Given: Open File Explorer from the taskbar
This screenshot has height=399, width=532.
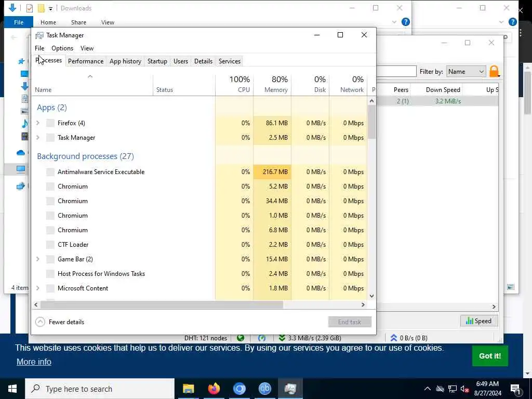Looking at the screenshot, I should coord(188,389).
